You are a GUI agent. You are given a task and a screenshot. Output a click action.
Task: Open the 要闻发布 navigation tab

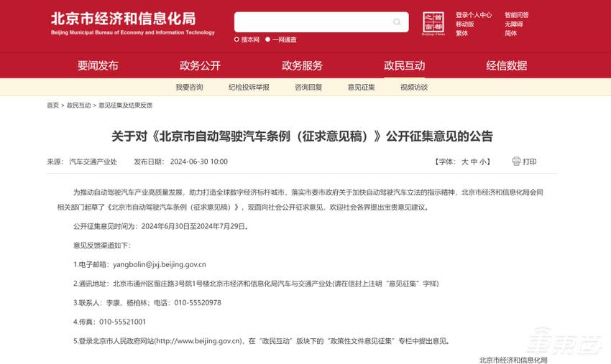98,65
